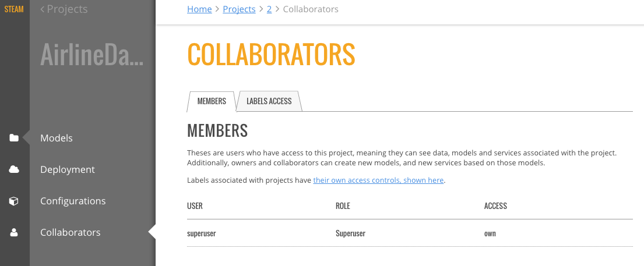Click the person icon beside Collaborators
Image resolution: width=644 pixels, height=266 pixels.
point(14,233)
